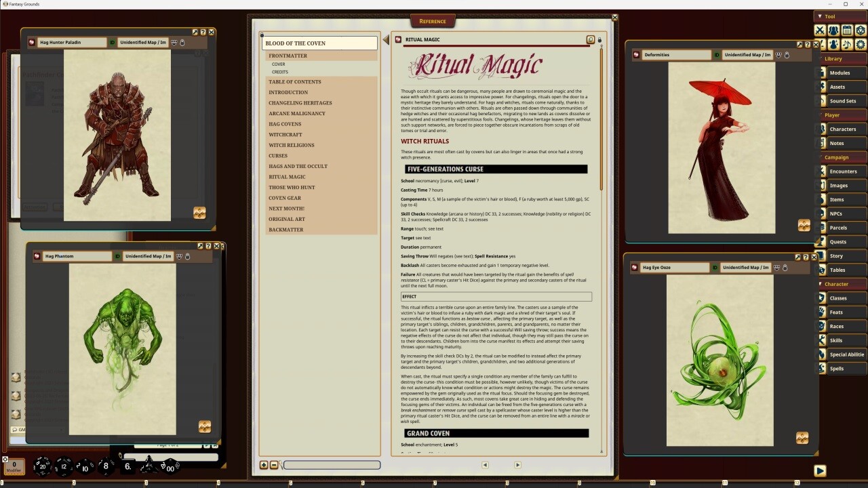Roll the percentile d00 die
The image size is (868, 488).
coord(169,469)
